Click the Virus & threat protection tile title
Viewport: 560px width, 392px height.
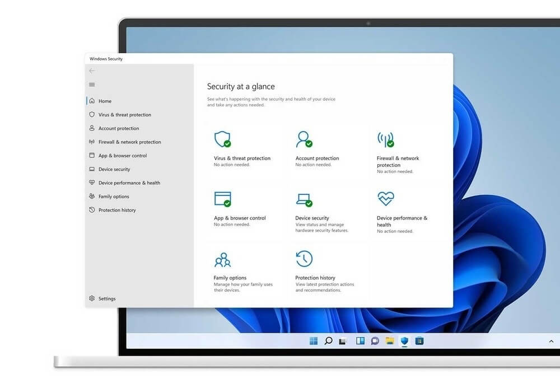coord(242,158)
